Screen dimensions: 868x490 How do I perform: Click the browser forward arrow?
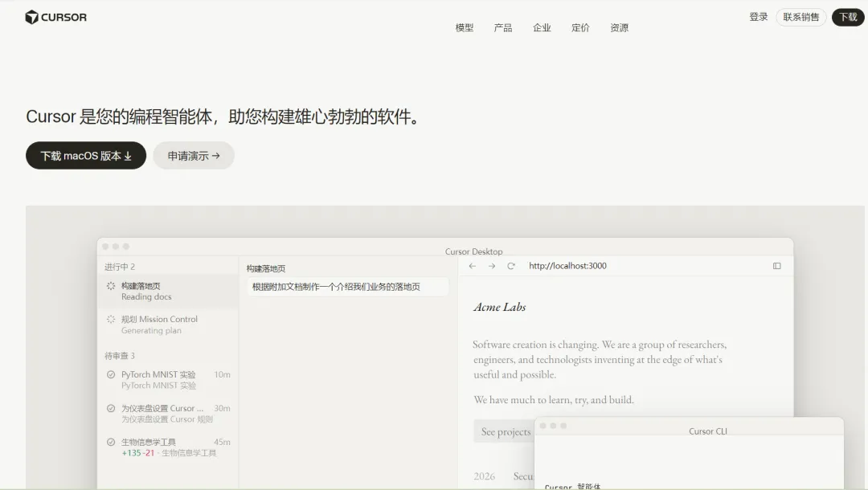(492, 266)
